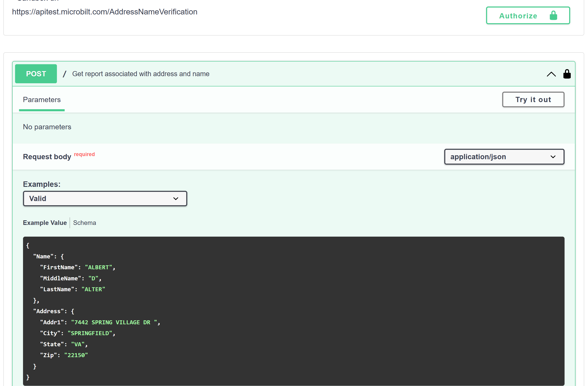The image size is (588, 386).
Task: Click the "City" key in JSON
Action: click(x=50, y=333)
